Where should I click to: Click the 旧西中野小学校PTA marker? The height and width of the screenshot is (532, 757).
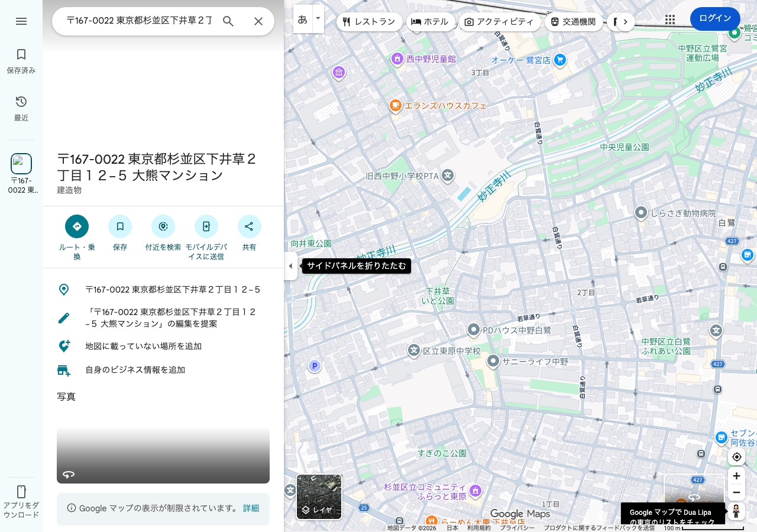449,175
